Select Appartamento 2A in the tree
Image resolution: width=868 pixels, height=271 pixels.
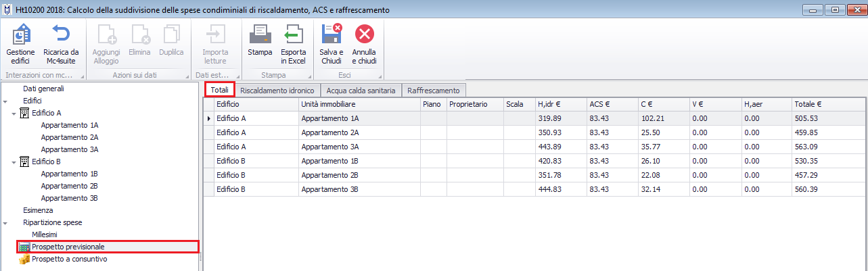point(69,137)
